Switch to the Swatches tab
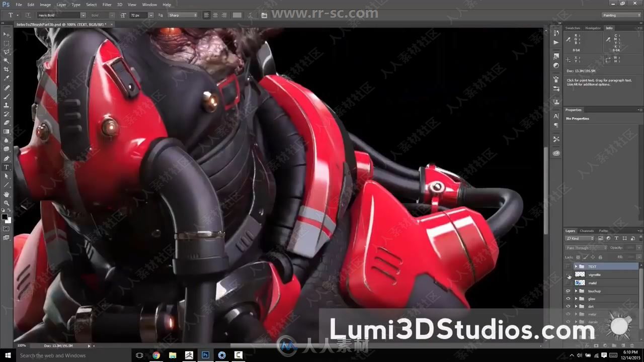644x362 pixels. point(573,28)
